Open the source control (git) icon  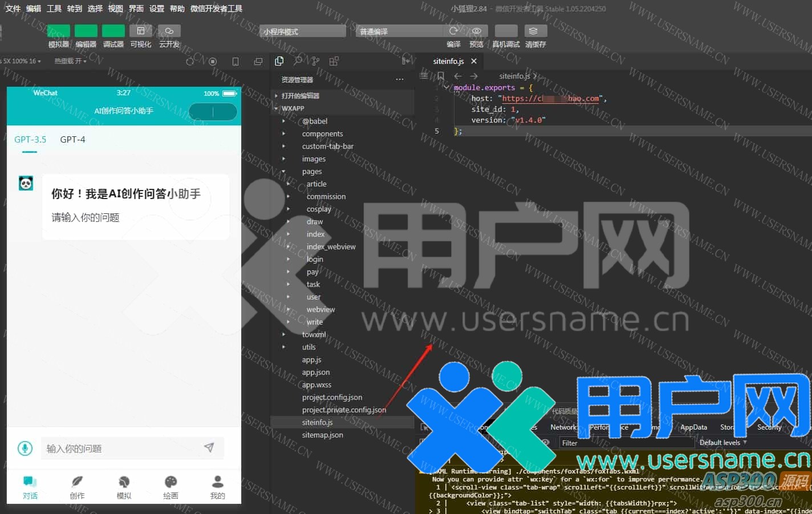[315, 61]
